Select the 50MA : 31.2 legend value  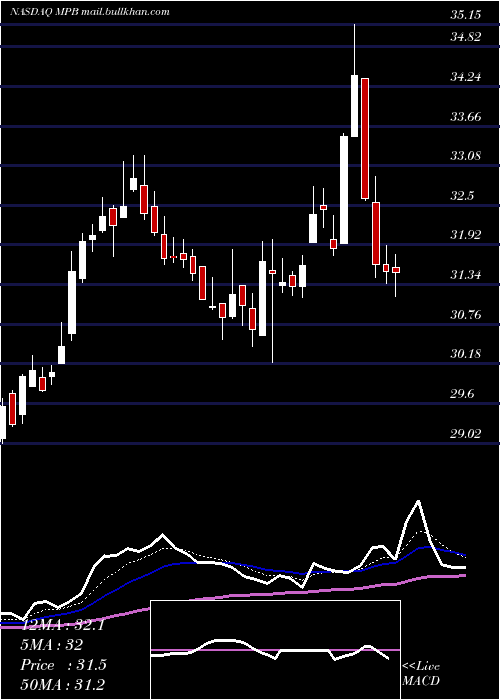click(63, 684)
